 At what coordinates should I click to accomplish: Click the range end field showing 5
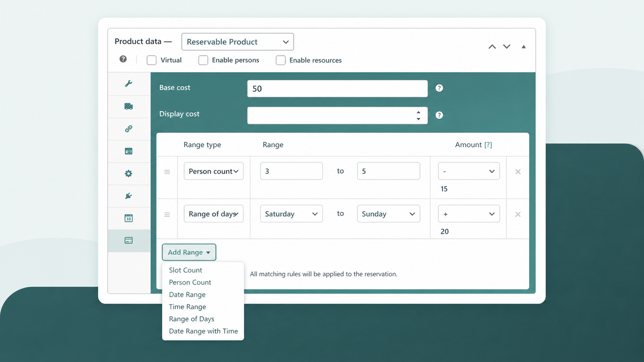tap(388, 171)
